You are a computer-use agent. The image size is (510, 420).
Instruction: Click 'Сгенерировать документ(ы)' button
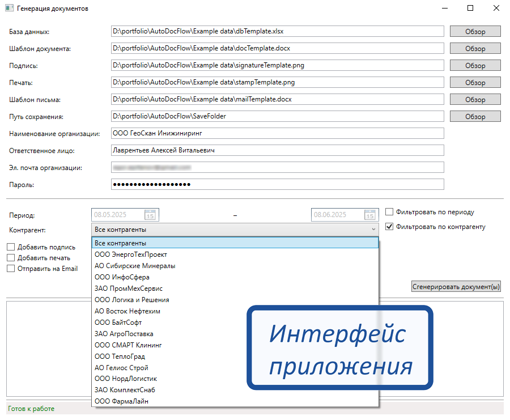[x=456, y=287]
